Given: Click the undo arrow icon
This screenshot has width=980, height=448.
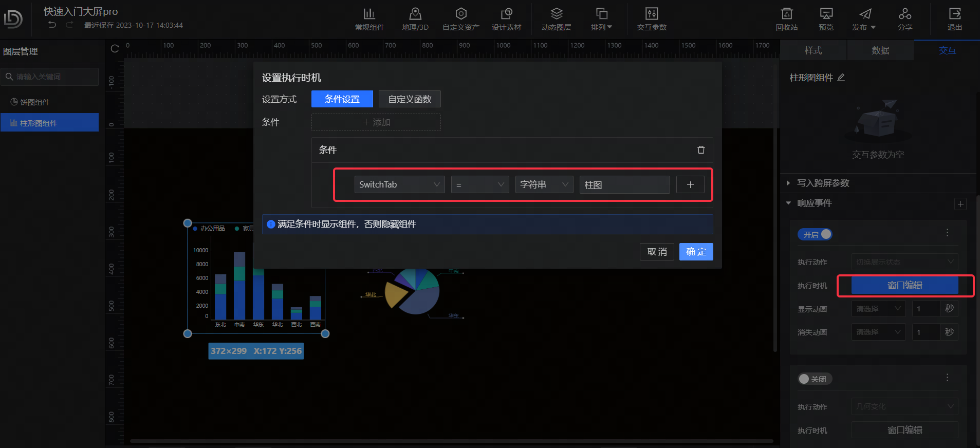Looking at the screenshot, I should pyautogui.click(x=52, y=25).
